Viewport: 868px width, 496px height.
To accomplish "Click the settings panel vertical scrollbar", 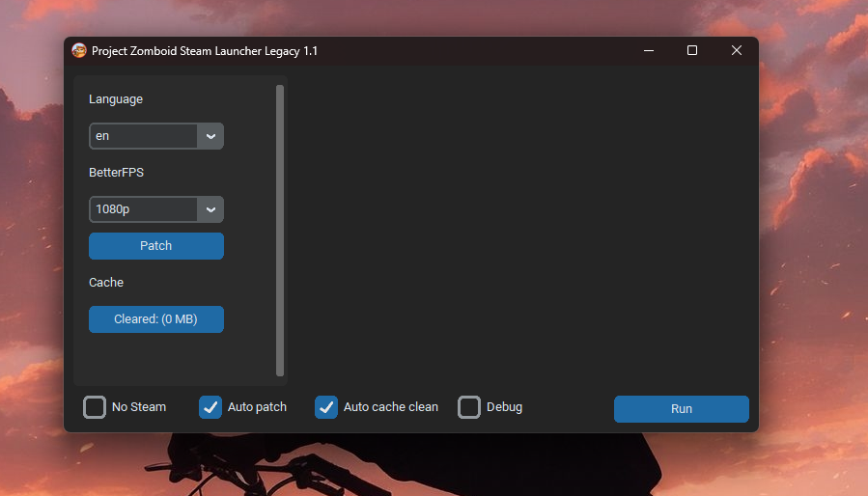I will 280,231.
